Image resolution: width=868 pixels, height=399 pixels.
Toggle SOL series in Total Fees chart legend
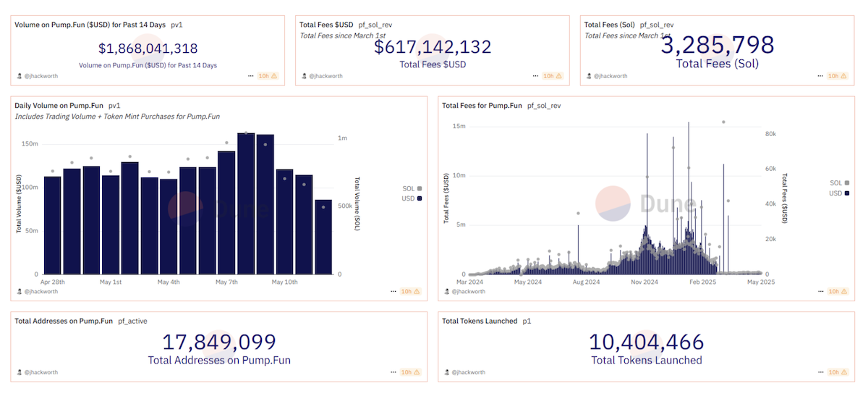pos(840,183)
